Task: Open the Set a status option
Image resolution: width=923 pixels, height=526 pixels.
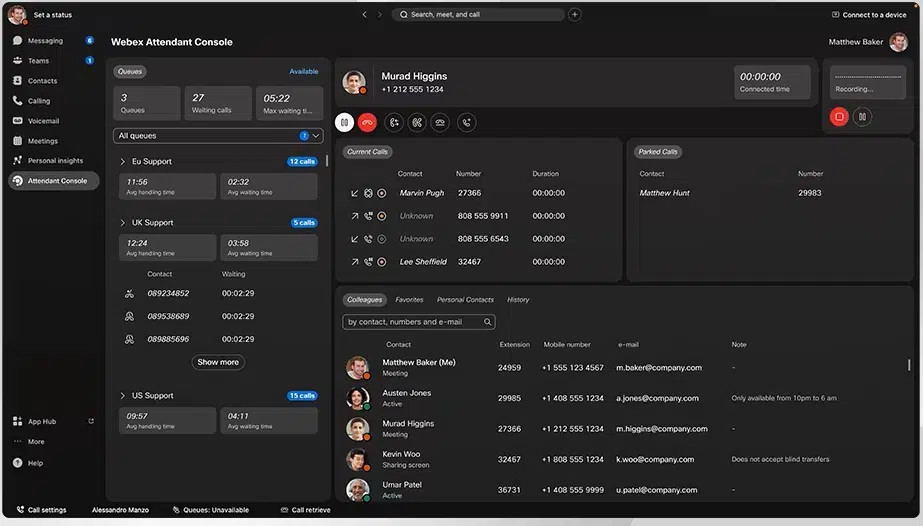Action: [x=52, y=15]
